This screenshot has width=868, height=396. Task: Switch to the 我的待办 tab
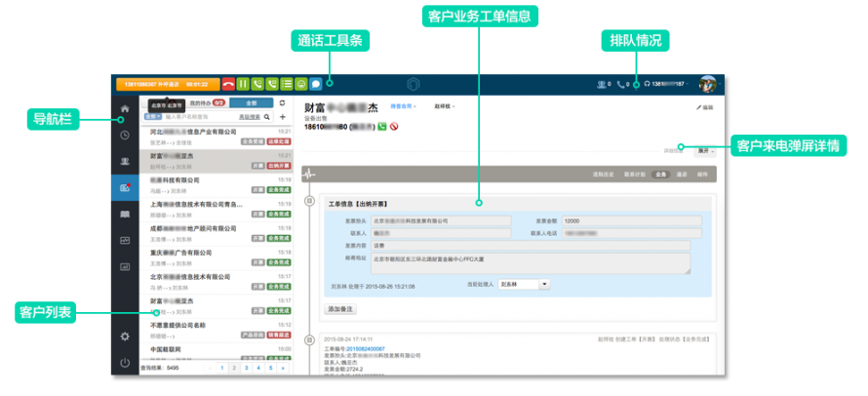[206, 103]
